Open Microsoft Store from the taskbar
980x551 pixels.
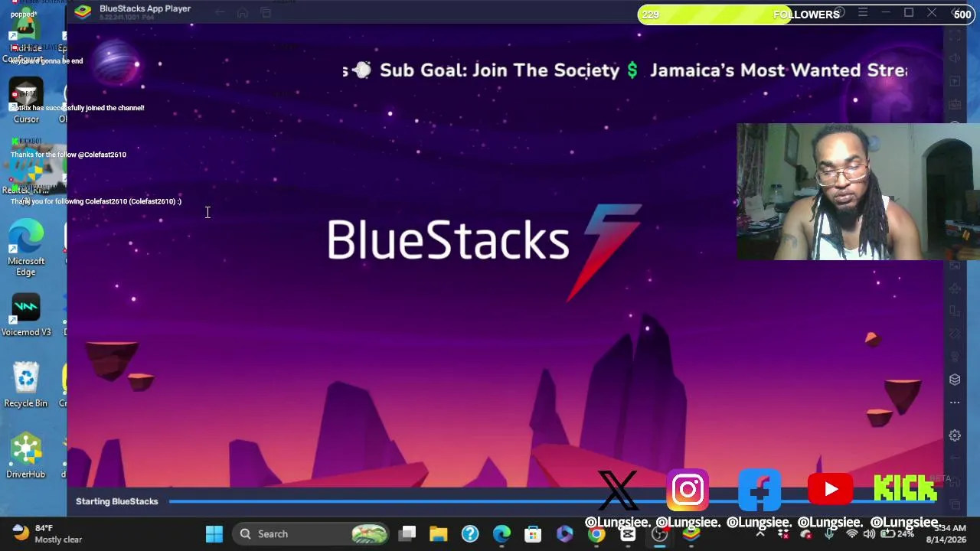(533, 534)
